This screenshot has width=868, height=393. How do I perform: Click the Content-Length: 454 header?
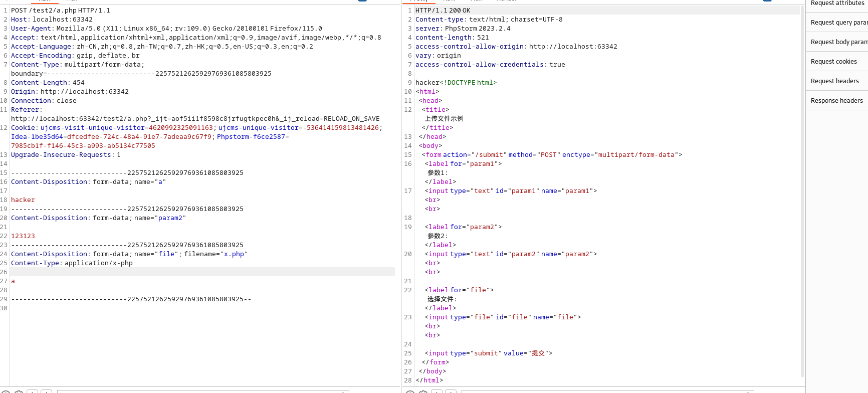click(48, 83)
